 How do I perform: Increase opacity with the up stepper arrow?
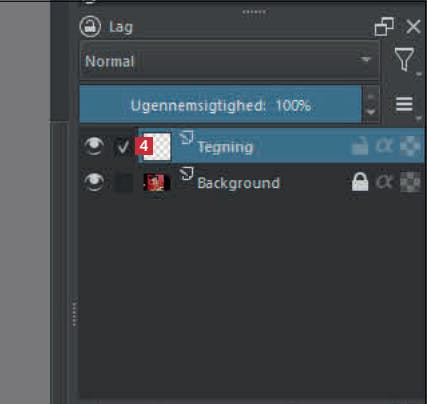[x=371, y=96]
